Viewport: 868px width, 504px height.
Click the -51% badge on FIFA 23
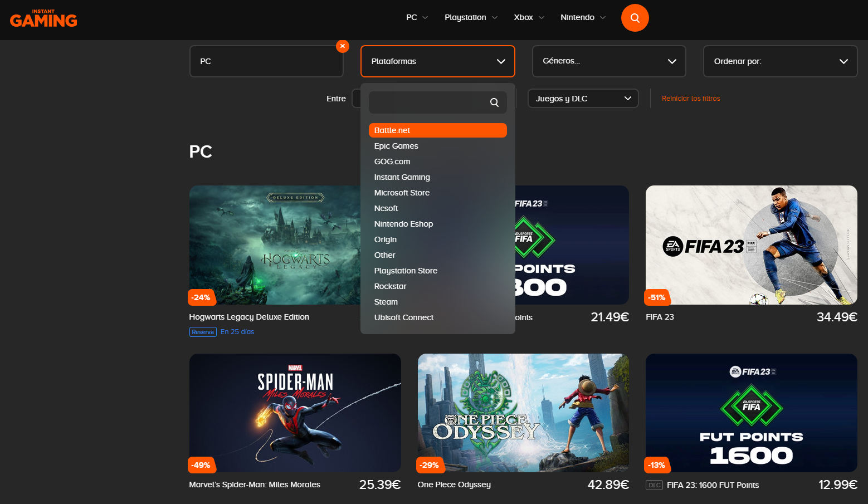[657, 297]
